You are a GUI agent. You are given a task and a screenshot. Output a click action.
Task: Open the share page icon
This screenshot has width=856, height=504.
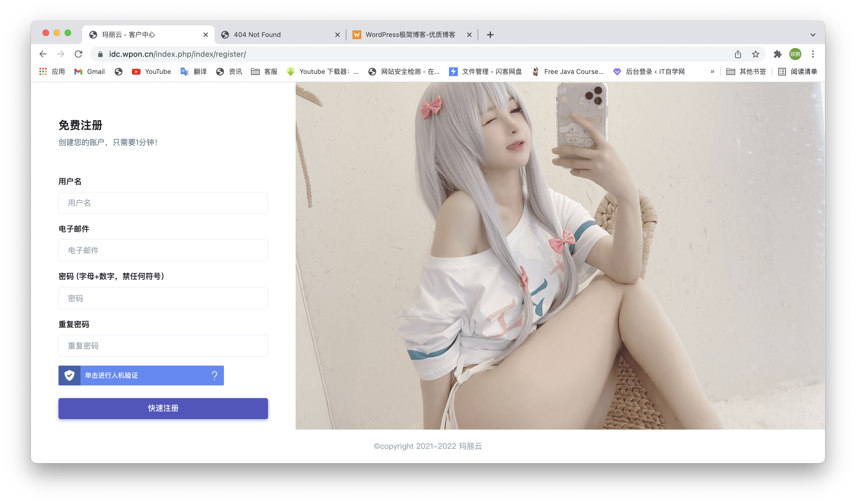pos(738,54)
